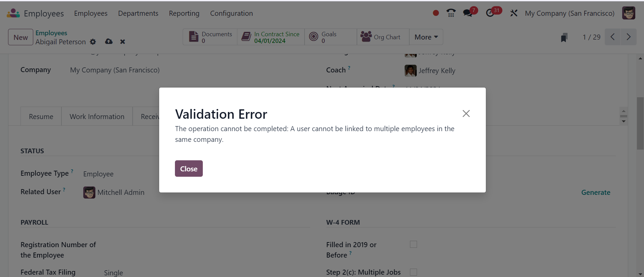Click the cloud save icon

point(109,41)
